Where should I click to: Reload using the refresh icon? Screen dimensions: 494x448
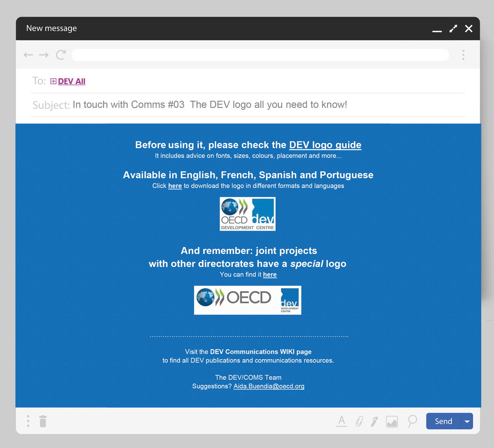click(x=61, y=55)
